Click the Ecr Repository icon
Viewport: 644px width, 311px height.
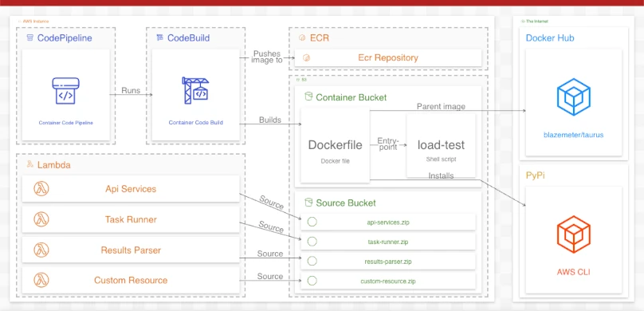click(306, 58)
